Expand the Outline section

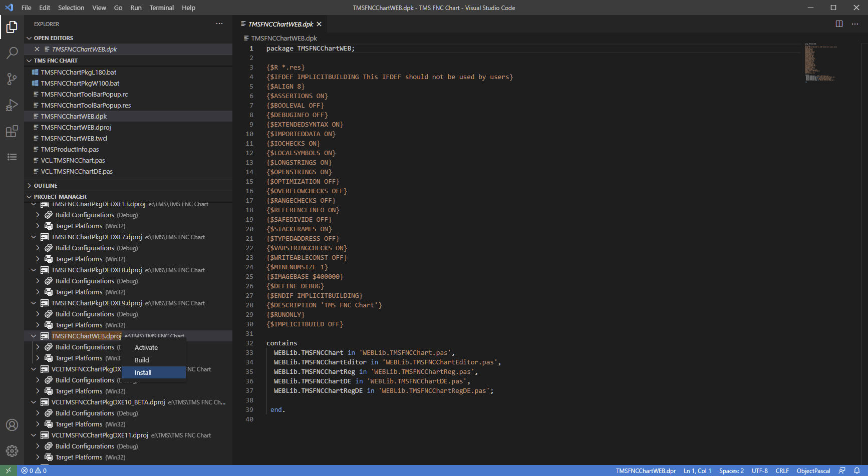29,186
